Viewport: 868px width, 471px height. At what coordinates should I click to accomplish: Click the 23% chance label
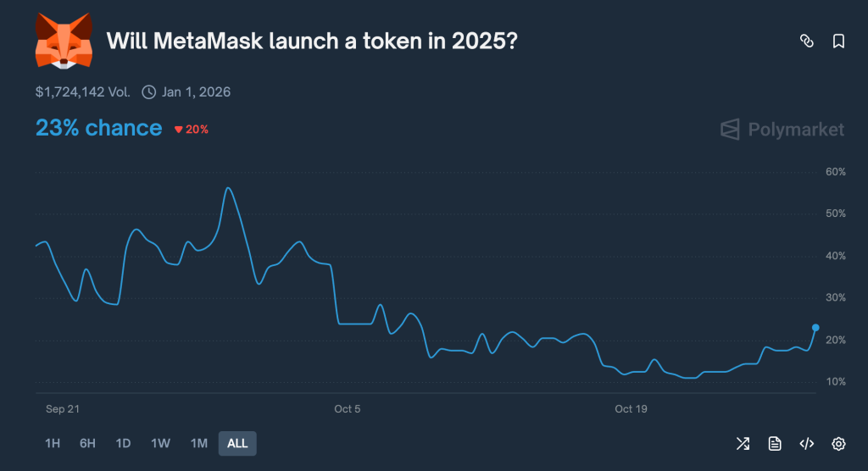98,128
